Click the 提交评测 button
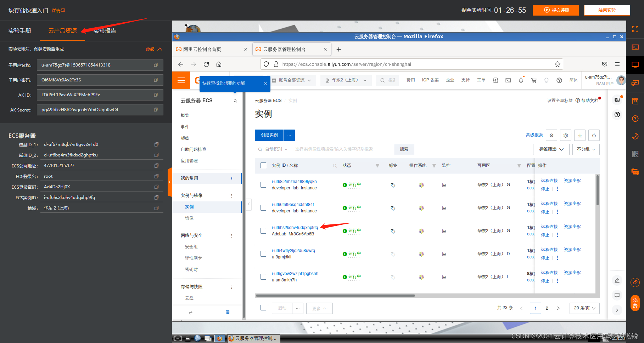644x343 pixels. (556, 10)
